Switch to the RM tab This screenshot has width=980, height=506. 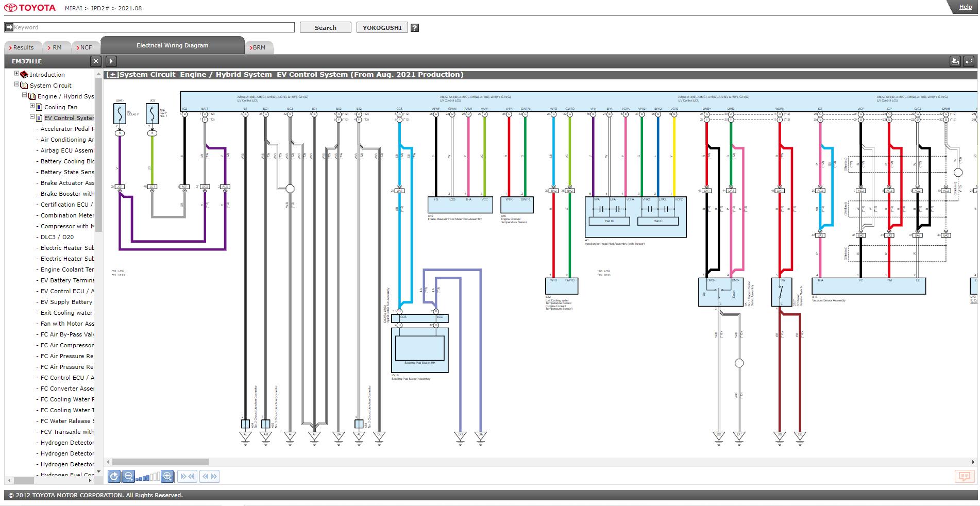tap(56, 47)
